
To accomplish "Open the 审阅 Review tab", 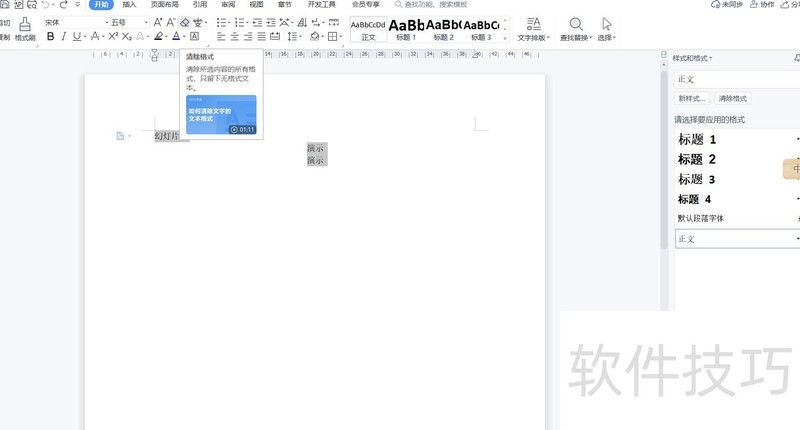I will (x=228, y=5).
